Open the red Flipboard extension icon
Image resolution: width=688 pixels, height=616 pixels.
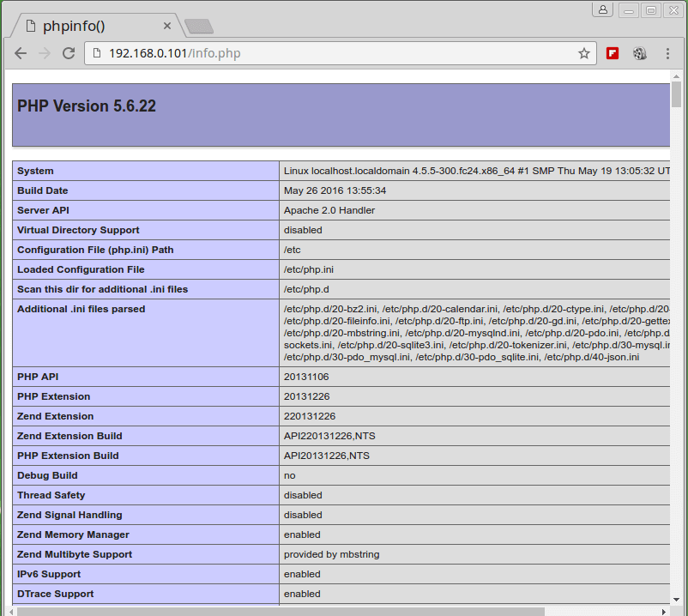coord(613,53)
